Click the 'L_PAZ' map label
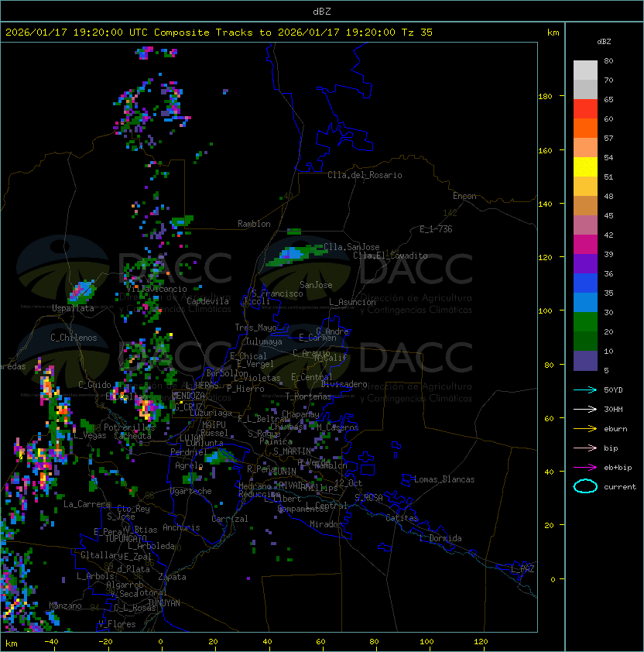 click(522, 569)
